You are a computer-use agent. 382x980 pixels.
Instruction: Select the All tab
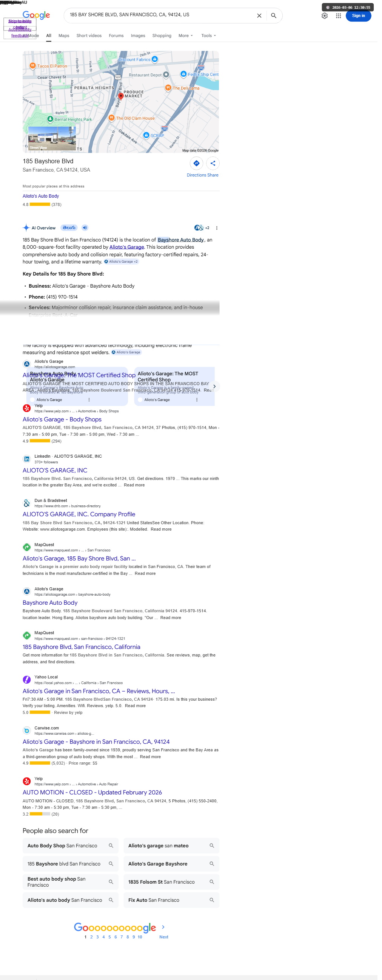49,36
